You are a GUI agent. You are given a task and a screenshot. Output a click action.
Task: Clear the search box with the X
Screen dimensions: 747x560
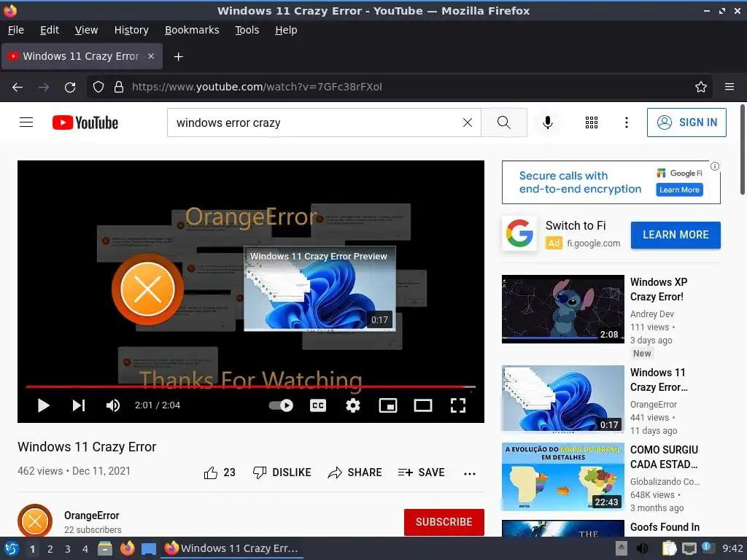pyautogui.click(x=468, y=122)
